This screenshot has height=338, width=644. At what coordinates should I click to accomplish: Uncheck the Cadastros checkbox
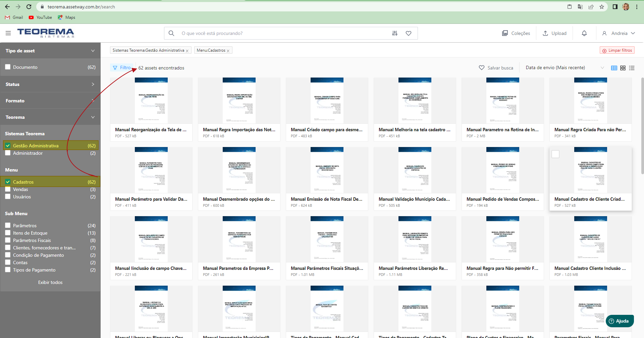[x=8, y=182]
